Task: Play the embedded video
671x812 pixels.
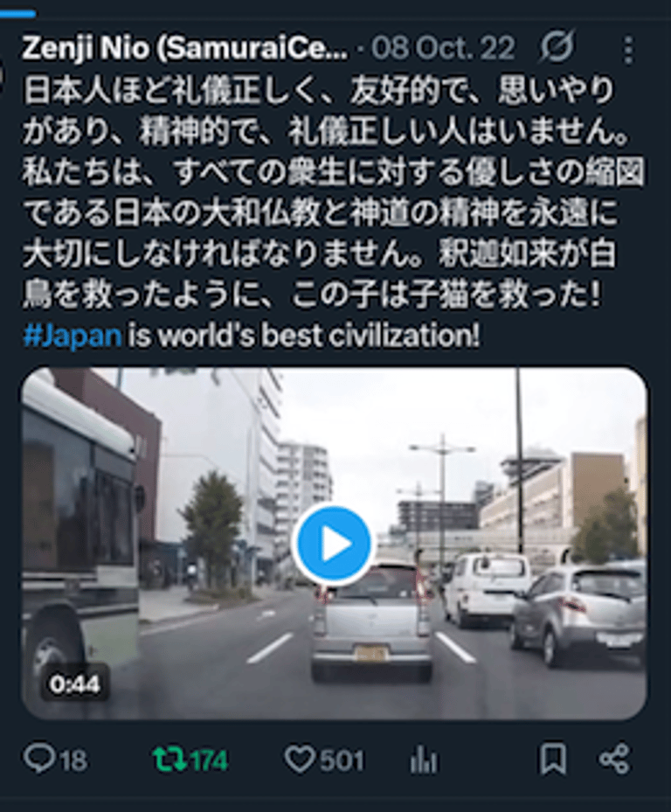Action: click(x=332, y=543)
